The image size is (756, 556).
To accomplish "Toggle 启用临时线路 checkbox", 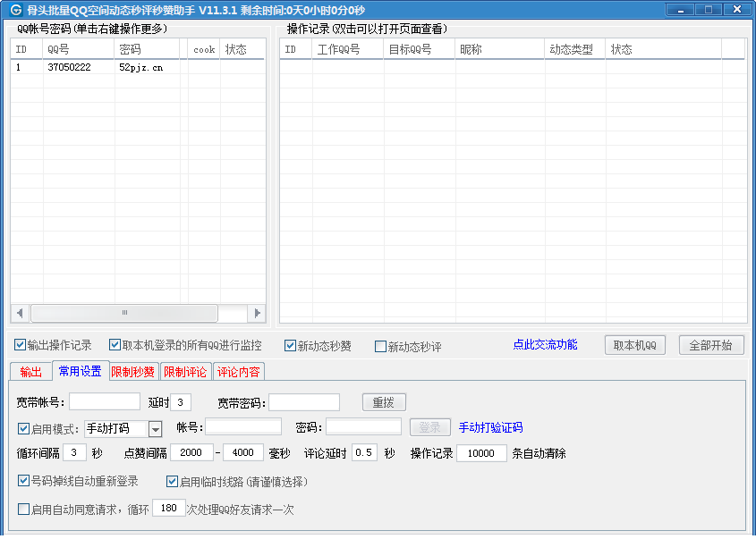I will click(172, 481).
